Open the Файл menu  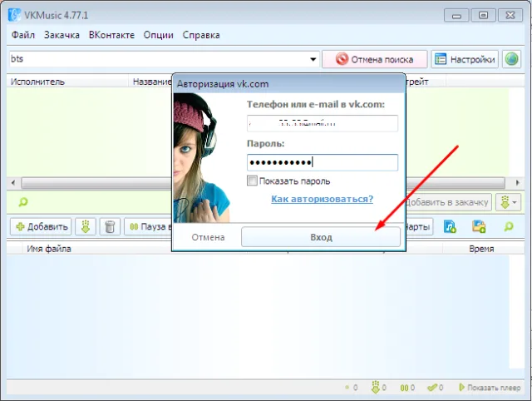23,35
